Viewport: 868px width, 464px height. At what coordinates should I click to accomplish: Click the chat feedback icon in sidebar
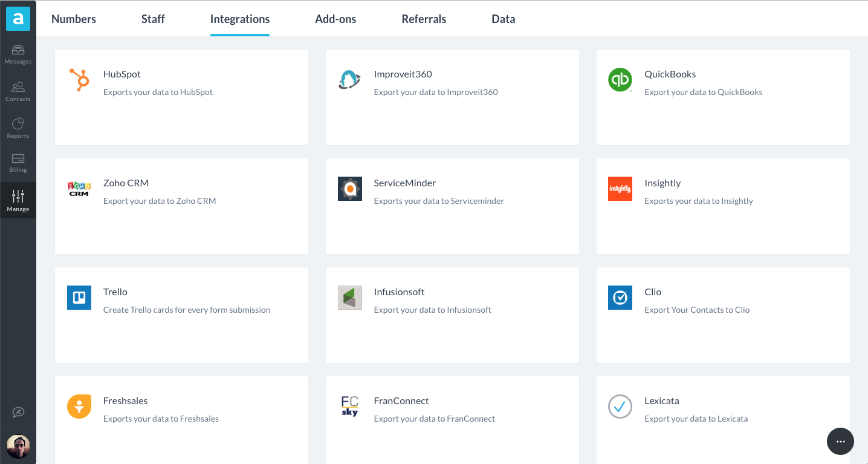18,412
